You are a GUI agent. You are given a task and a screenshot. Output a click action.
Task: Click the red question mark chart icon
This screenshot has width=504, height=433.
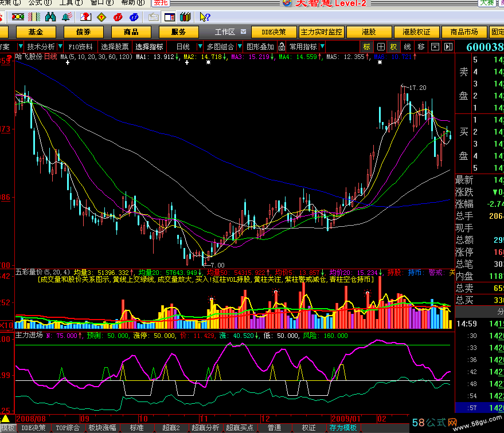click(x=85, y=17)
